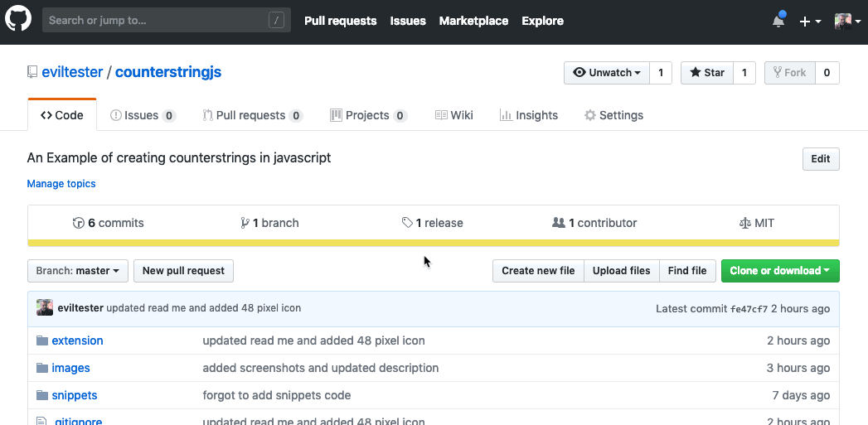This screenshot has height=425, width=868.
Task: Go to Explore
Action: tap(542, 21)
